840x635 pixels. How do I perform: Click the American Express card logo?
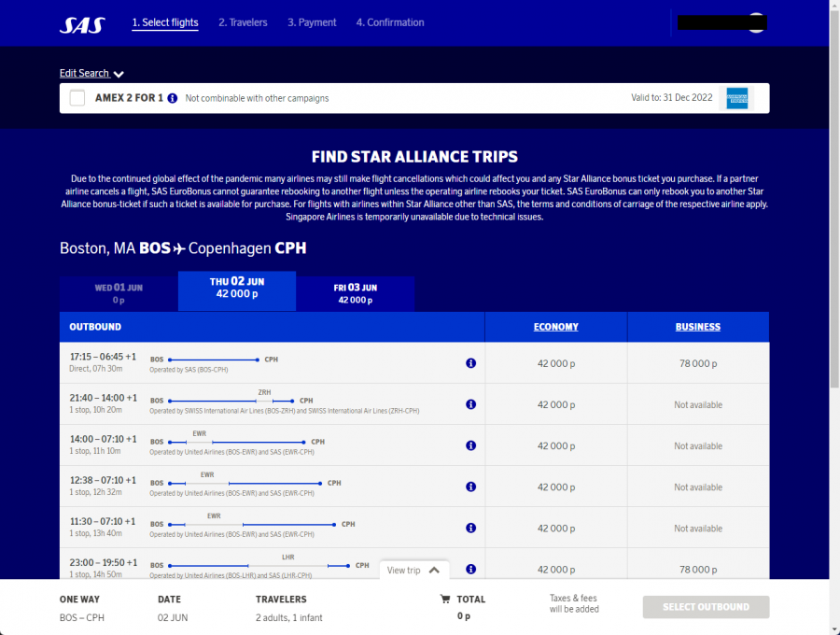[737, 98]
